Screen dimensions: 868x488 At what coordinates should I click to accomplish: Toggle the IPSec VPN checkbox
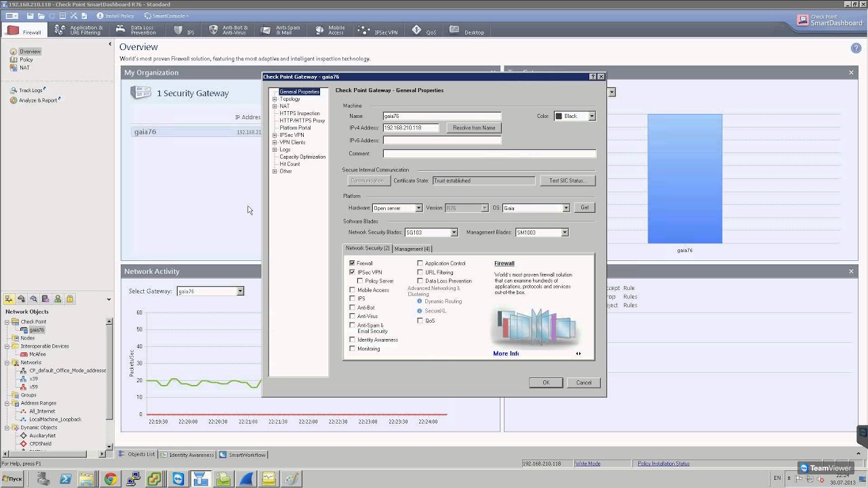pyautogui.click(x=352, y=272)
